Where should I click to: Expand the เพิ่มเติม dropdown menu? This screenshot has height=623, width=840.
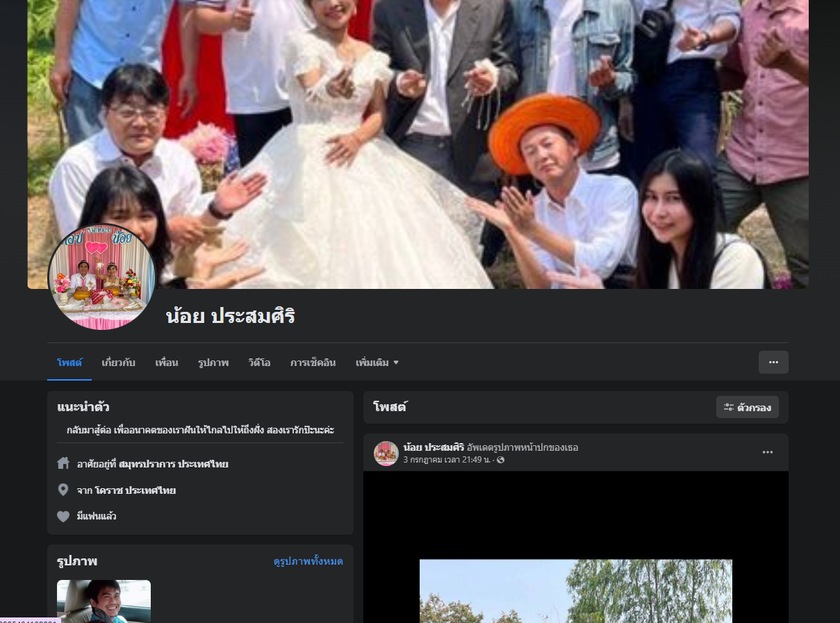tap(377, 363)
